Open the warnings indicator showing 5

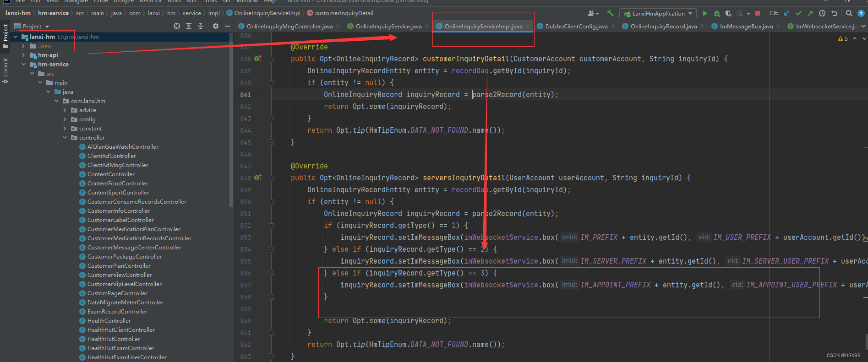(843, 38)
